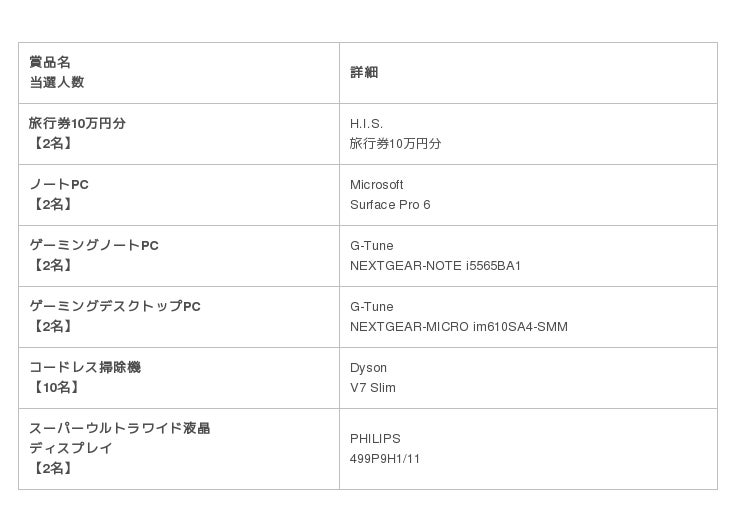
Task: Select the ゲーミングデスクトップPC prize name
Action: pos(115,306)
